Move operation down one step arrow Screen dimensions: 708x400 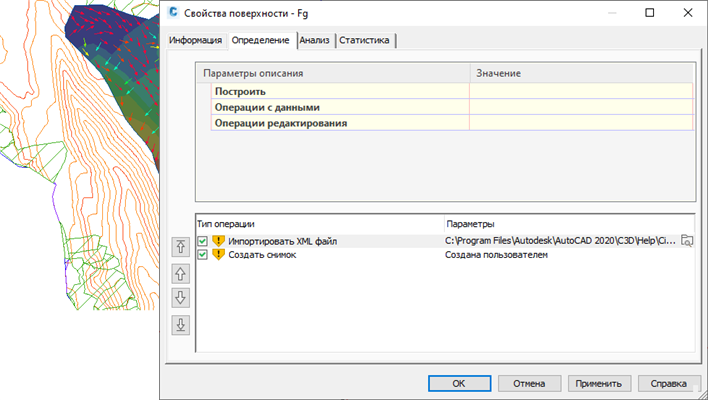(181, 298)
